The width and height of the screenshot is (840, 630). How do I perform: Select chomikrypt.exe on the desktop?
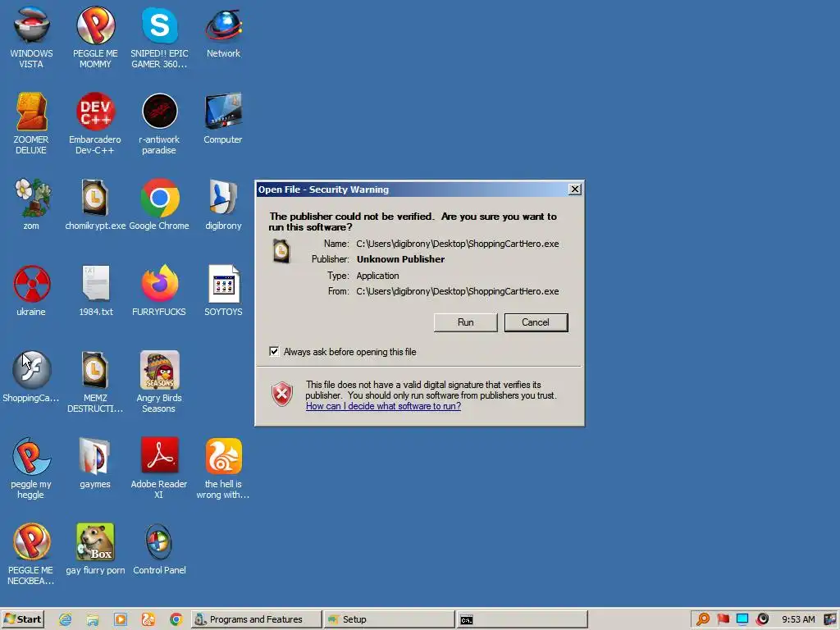[x=95, y=204]
